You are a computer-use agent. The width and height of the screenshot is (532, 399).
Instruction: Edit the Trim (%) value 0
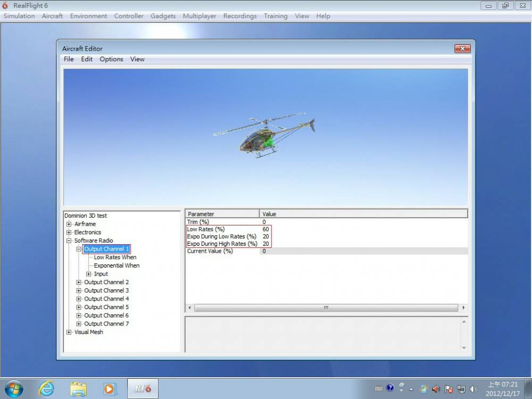coord(264,222)
